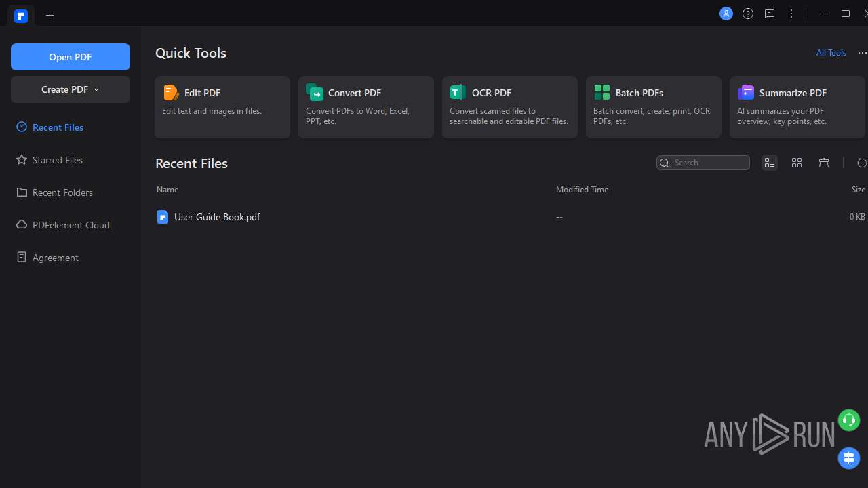Screen dimensions: 868x488
Task: Open the green support headset button
Action: point(849,420)
